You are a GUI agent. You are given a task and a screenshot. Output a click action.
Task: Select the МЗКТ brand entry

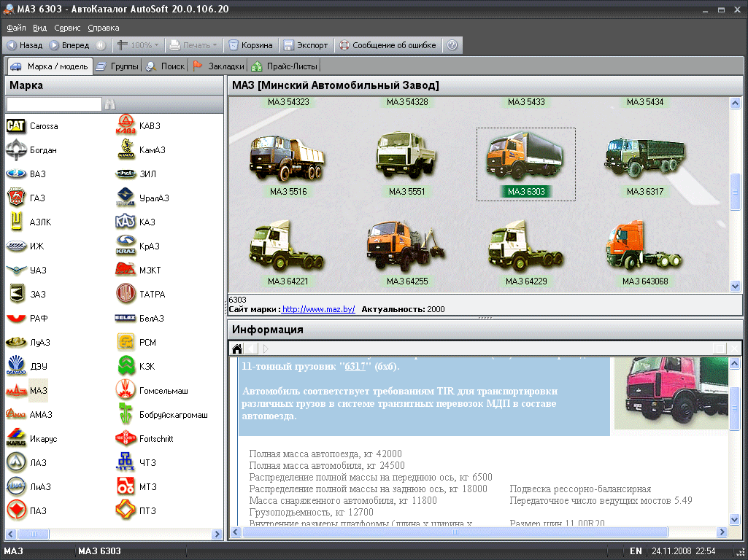[x=139, y=271]
